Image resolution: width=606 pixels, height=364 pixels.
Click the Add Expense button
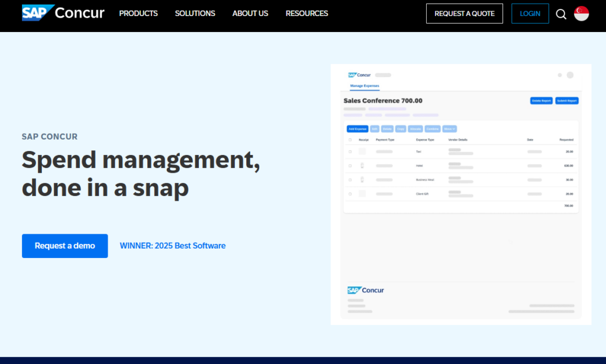[x=357, y=128]
